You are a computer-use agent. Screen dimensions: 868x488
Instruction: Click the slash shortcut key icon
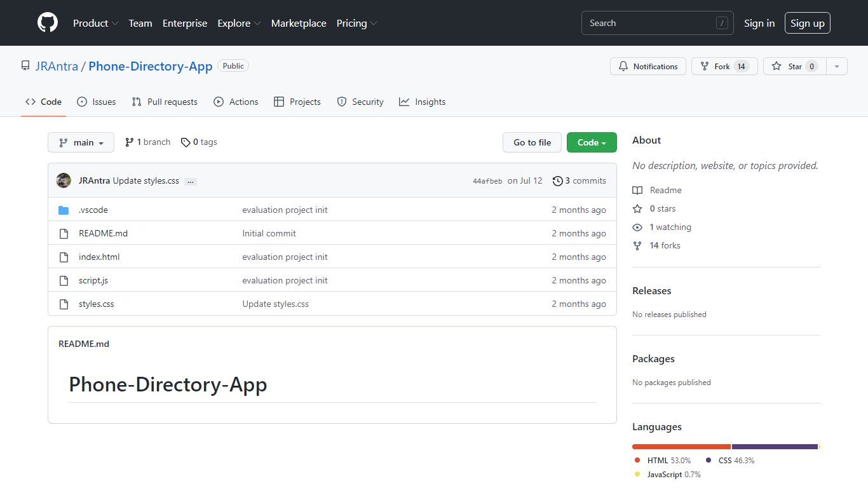[722, 23]
